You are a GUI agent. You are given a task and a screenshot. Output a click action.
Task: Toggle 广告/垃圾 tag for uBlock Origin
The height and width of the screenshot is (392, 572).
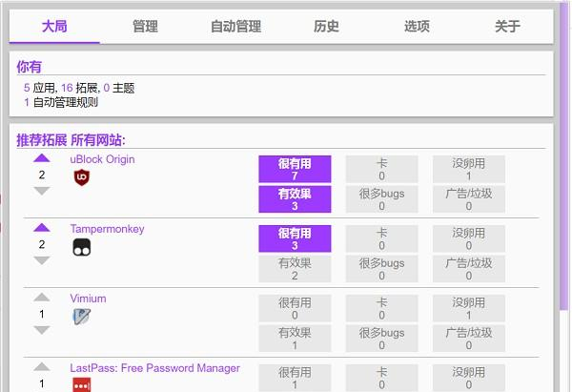coord(469,199)
